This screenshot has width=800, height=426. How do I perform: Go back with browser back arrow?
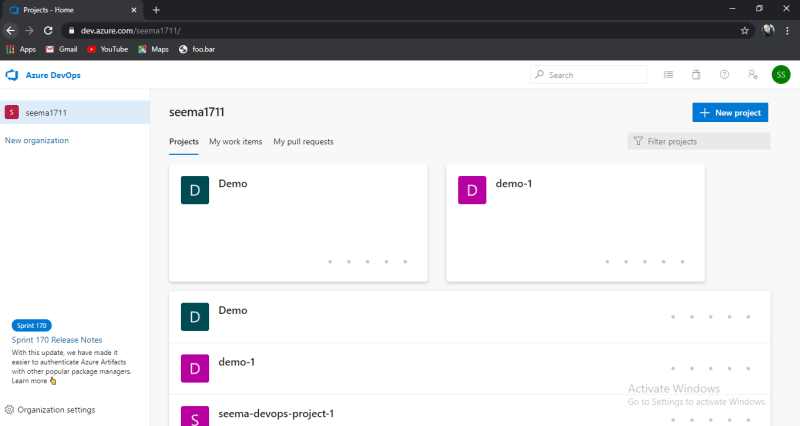point(11,31)
